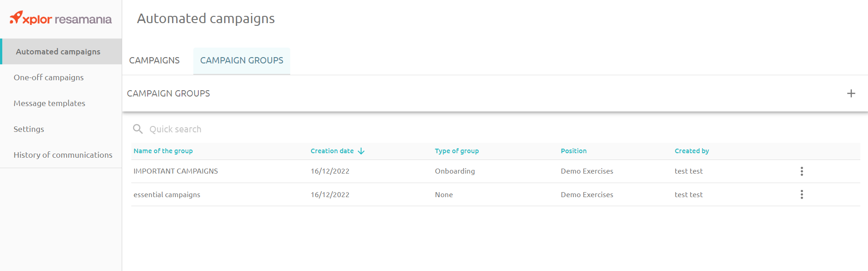This screenshot has width=868, height=271.
Task: Sort by Name of the group column
Action: pos(163,151)
